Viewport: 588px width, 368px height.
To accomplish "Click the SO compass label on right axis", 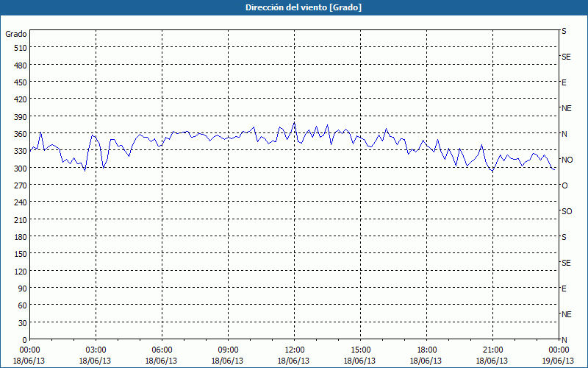I will pyautogui.click(x=567, y=212).
